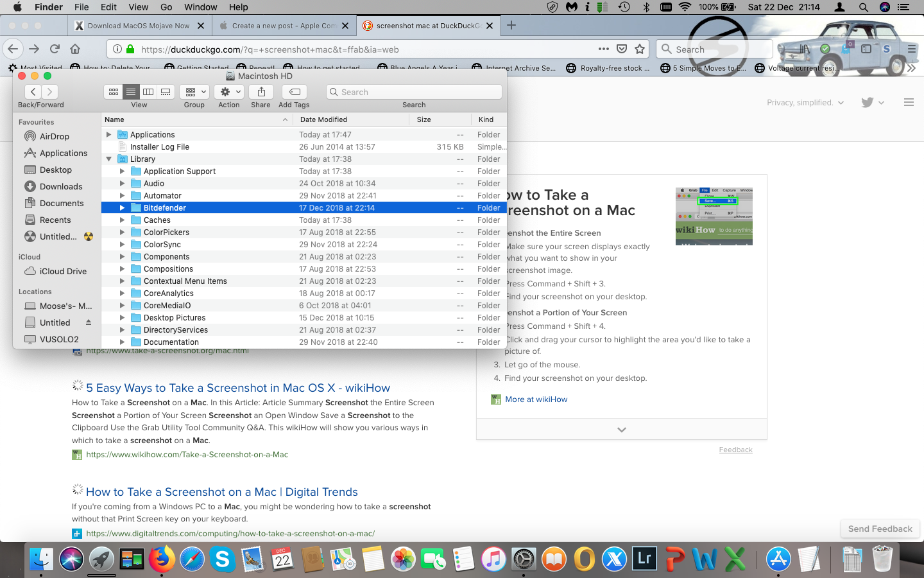Open iCloud Drive in the Finder sidebar
The width and height of the screenshot is (924, 578).
(63, 271)
